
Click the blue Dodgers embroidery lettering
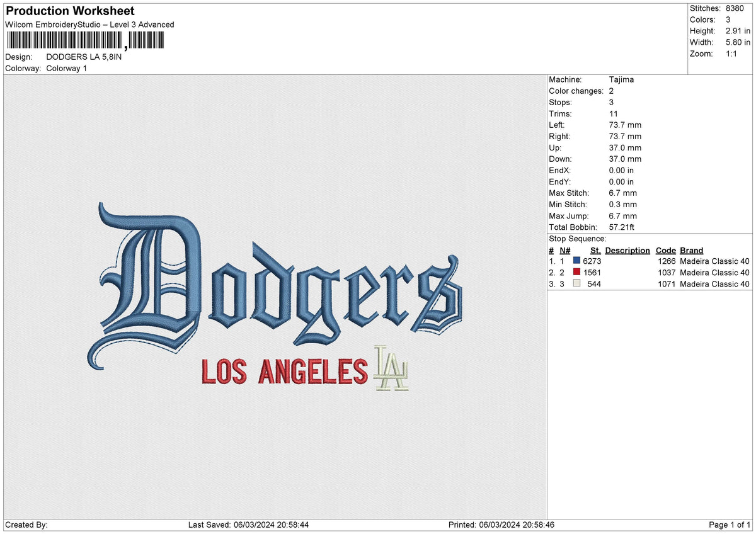(x=275, y=287)
